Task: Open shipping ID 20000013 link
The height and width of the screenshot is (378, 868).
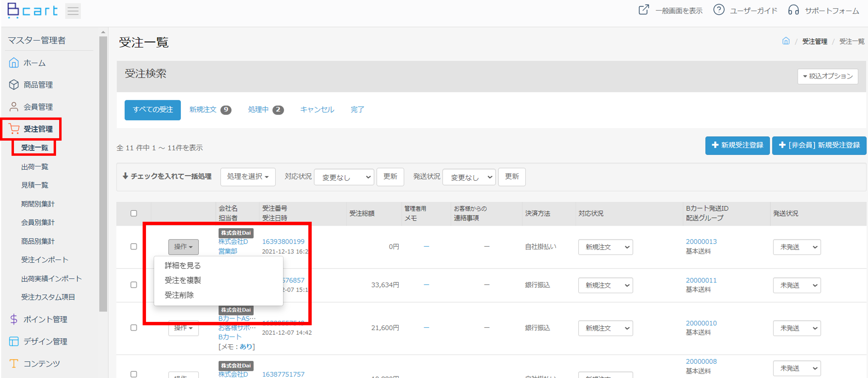Action: point(701,242)
